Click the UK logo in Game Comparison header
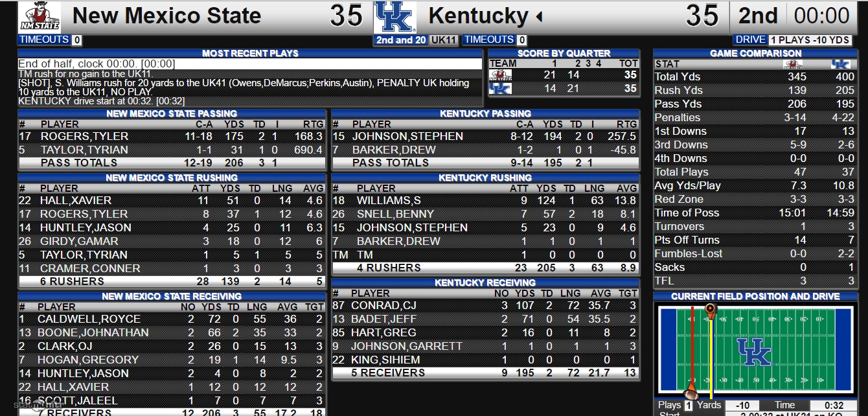The height and width of the screenshot is (416, 868). [x=840, y=64]
